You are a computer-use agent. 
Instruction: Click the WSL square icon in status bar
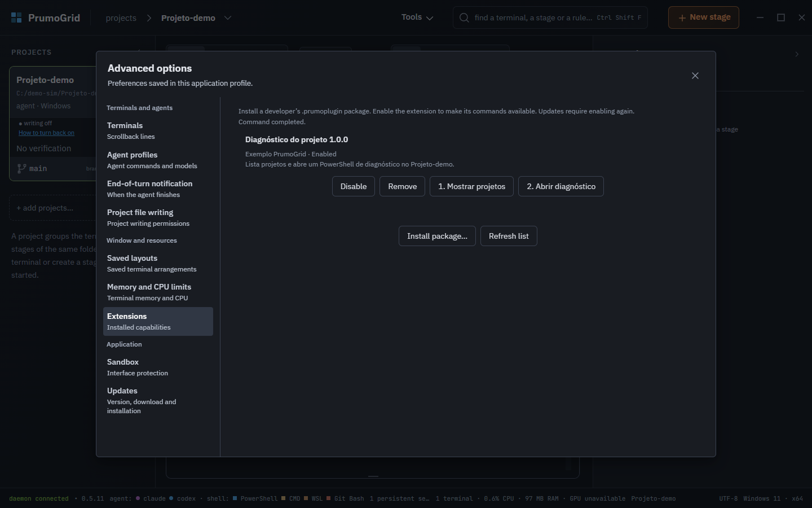(x=306, y=498)
